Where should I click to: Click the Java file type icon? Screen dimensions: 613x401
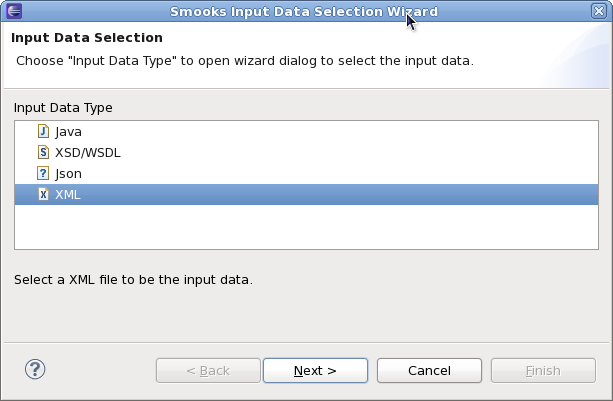pos(43,131)
